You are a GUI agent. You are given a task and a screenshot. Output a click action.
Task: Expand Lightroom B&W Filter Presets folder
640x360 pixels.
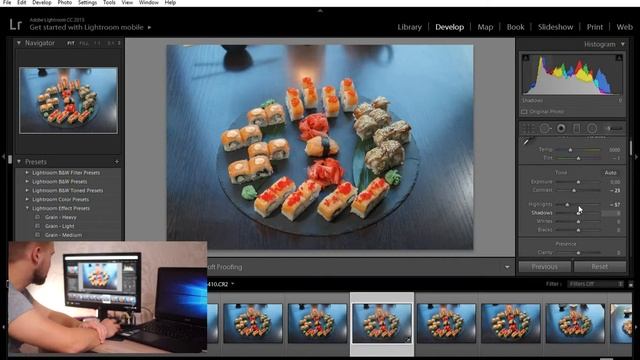tap(27, 173)
